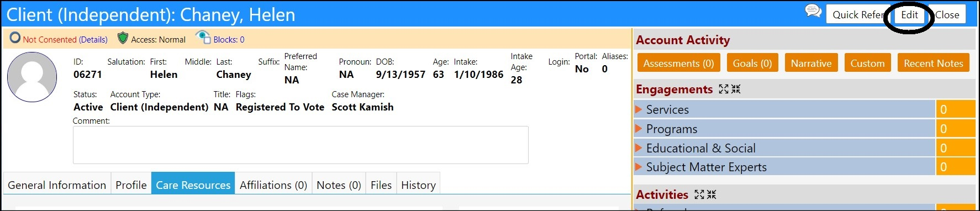Viewport: 980px width, 211px height.
Task: Click the Registered To Vote flag
Action: [x=280, y=107]
